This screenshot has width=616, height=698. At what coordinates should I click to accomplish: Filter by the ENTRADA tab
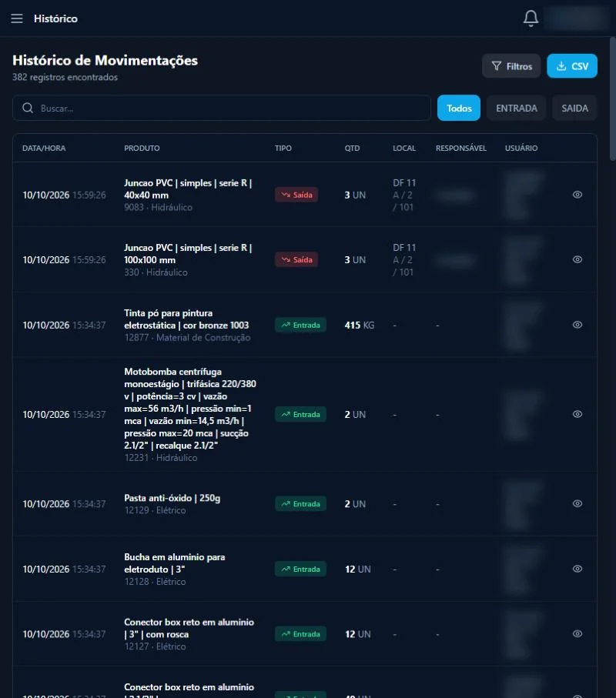[516, 108]
